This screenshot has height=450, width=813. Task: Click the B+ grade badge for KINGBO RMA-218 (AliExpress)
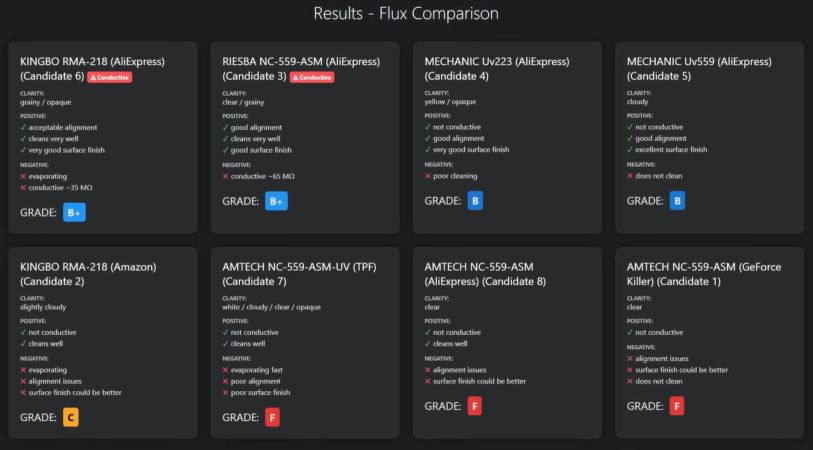(x=76, y=212)
